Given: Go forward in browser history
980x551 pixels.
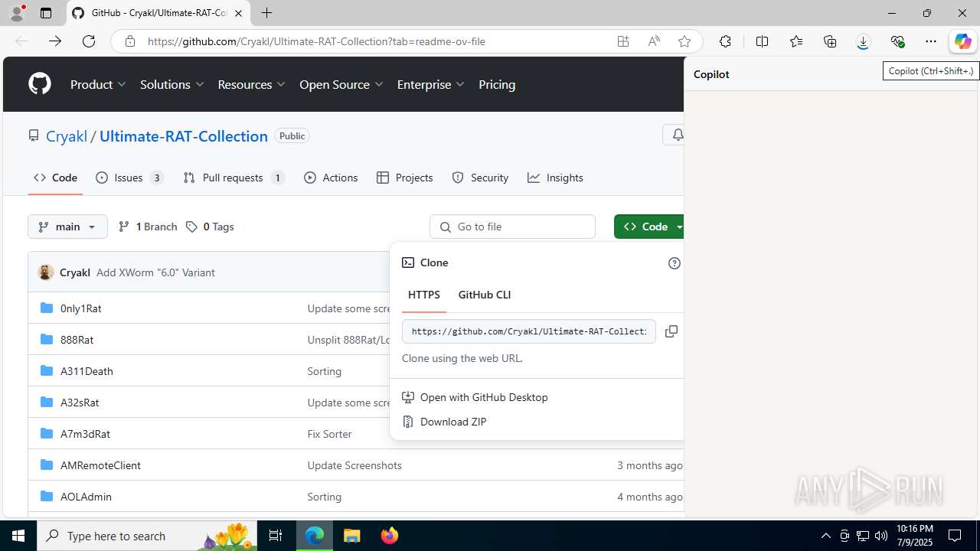Looking at the screenshot, I should pos(55,41).
